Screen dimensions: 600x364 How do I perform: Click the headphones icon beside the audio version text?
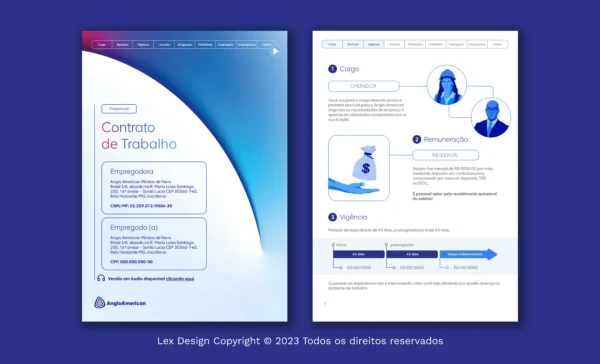click(101, 278)
